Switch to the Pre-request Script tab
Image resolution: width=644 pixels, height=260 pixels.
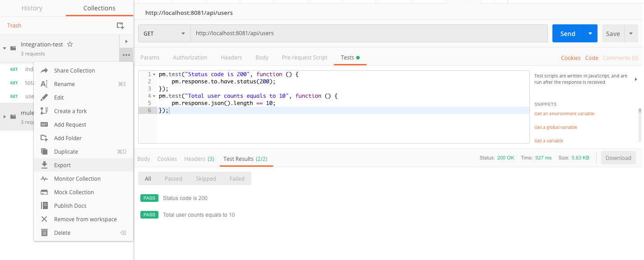(x=305, y=58)
